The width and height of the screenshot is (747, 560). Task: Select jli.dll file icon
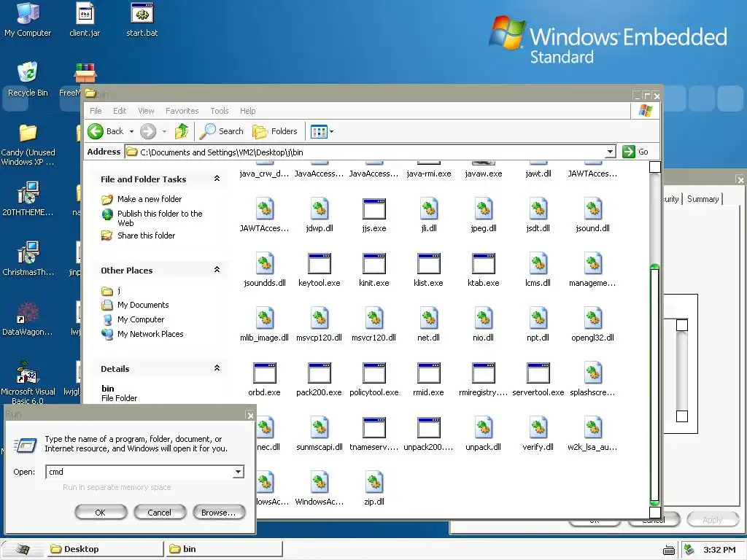point(429,209)
